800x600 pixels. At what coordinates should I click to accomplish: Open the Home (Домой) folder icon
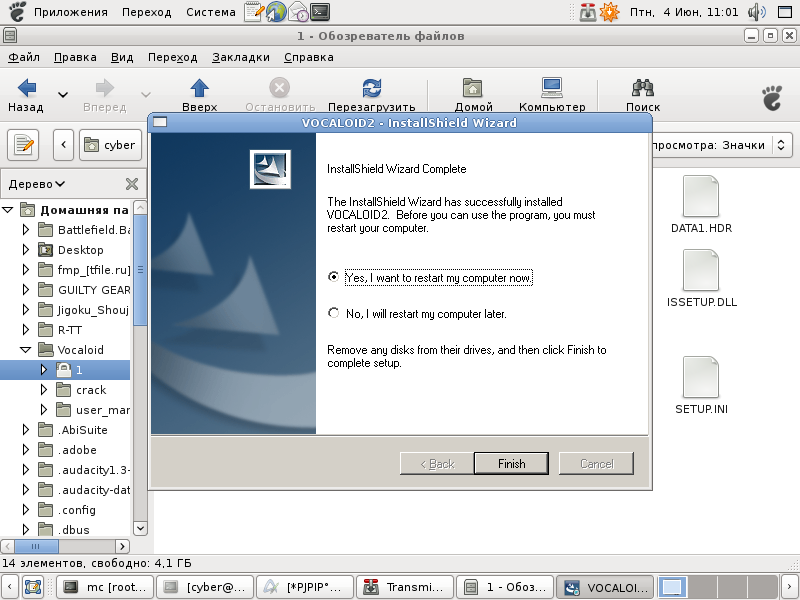473,95
